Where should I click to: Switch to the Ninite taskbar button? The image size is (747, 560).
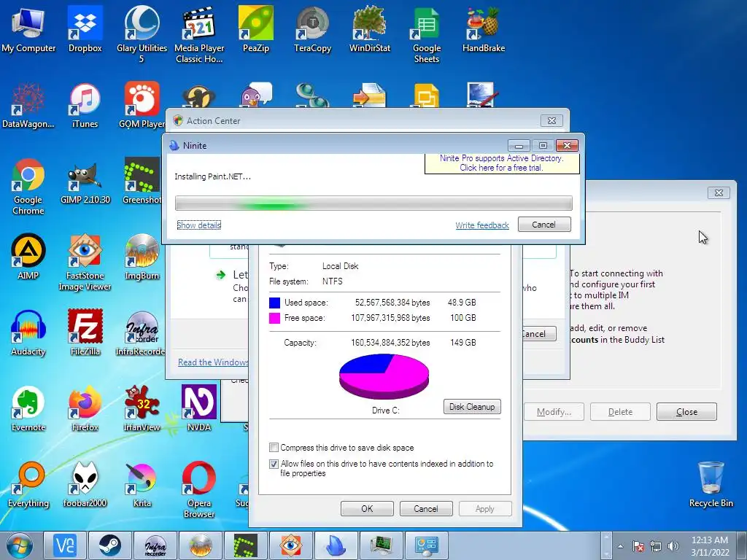pyautogui.click(x=336, y=545)
